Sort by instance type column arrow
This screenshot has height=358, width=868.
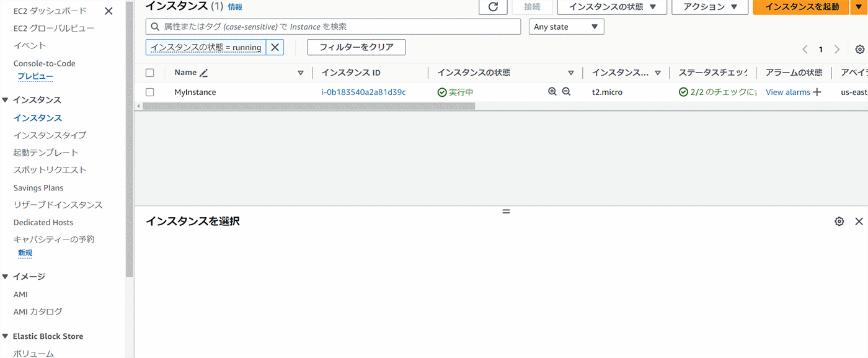658,73
